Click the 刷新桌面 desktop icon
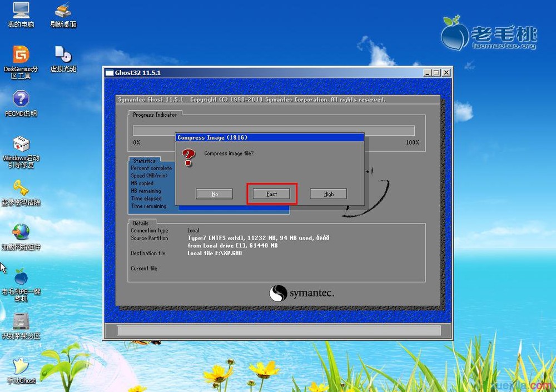 coord(63,14)
